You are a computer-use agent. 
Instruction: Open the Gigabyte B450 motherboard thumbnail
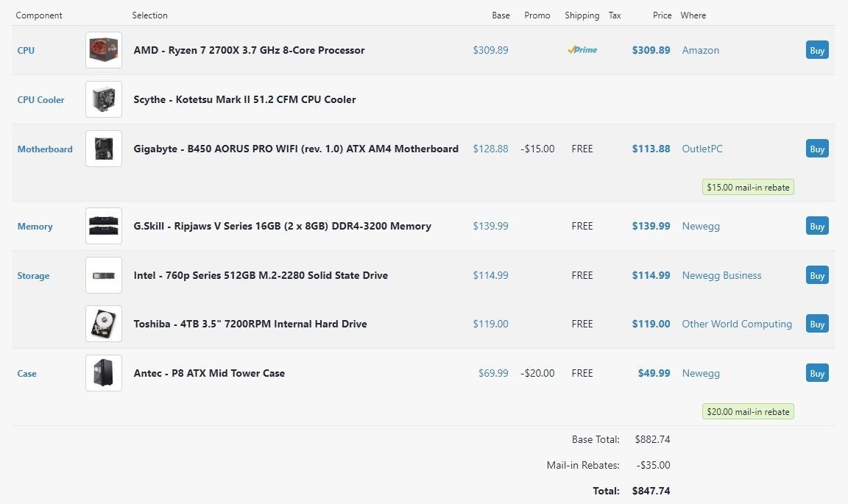104,149
